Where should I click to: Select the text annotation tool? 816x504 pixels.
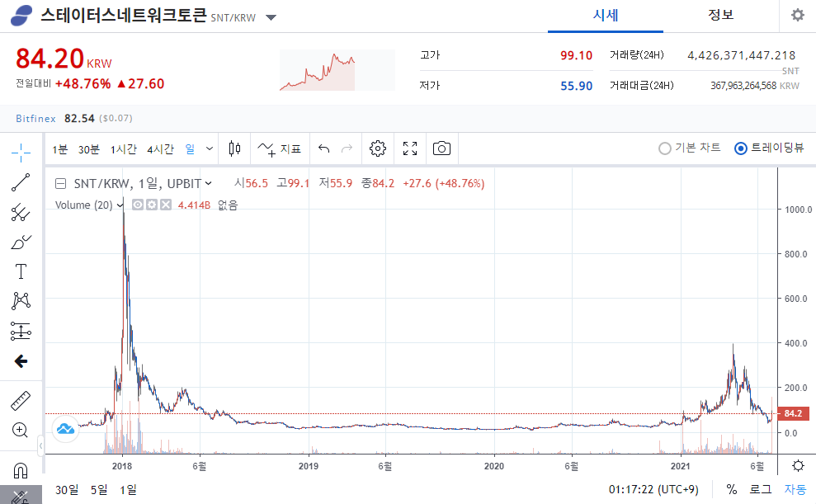21,271
